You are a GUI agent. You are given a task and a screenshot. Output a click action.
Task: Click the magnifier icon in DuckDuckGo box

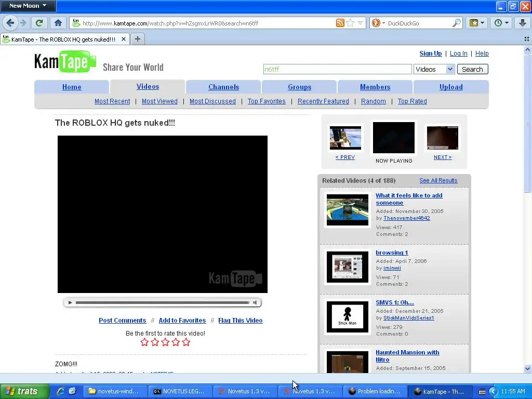(x=457, y=23)
